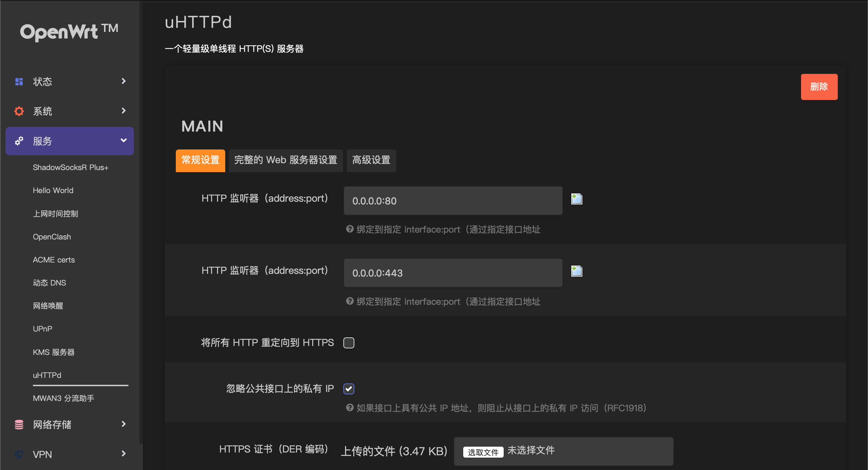
Task: Click the 服务 gears icon in sidebar
Action: click(19, 141)
